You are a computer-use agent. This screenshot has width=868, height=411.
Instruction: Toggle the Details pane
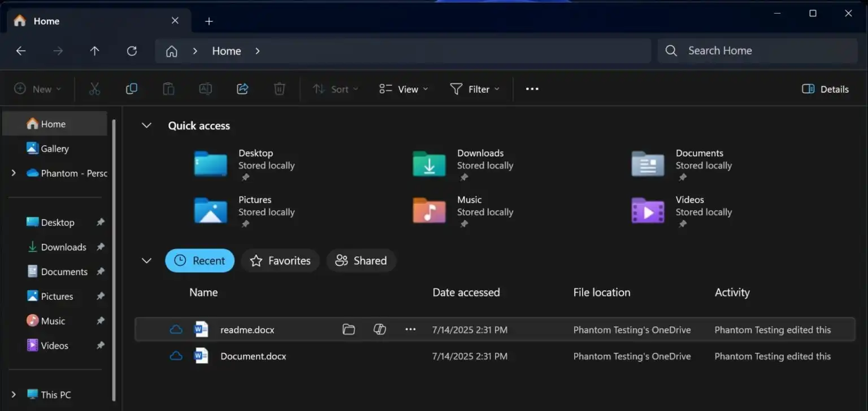[824, 89]
